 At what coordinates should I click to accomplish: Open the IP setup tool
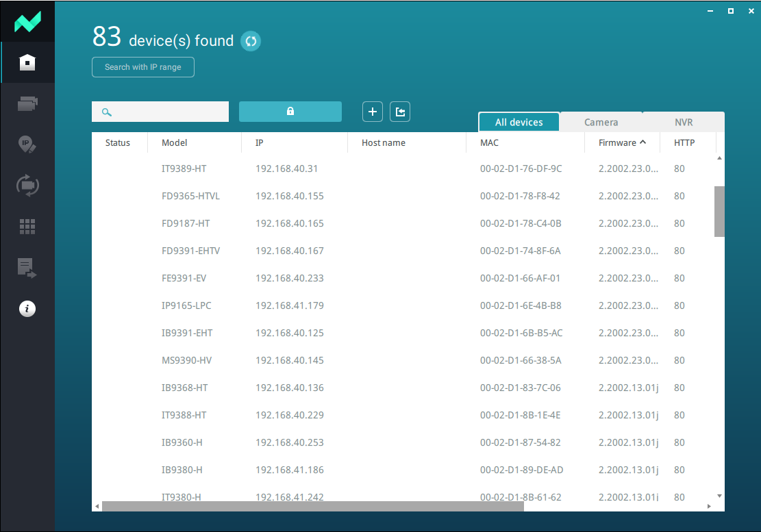coord(27,144)
